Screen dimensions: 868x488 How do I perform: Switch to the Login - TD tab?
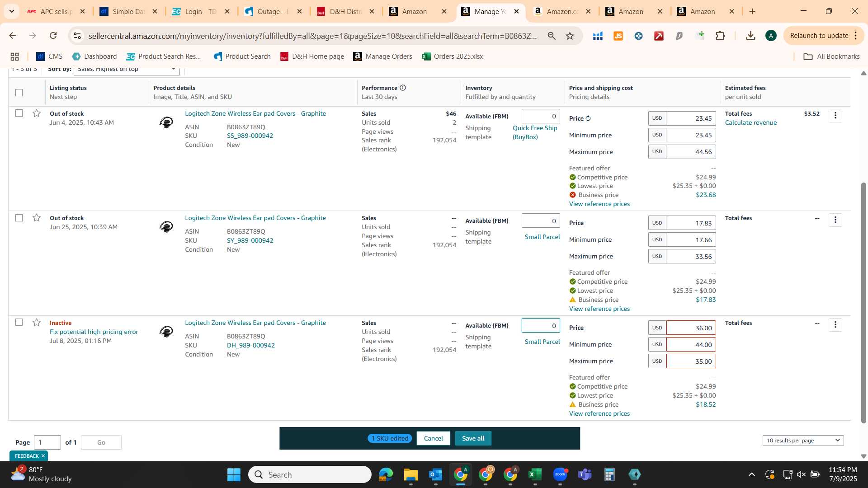200,11
